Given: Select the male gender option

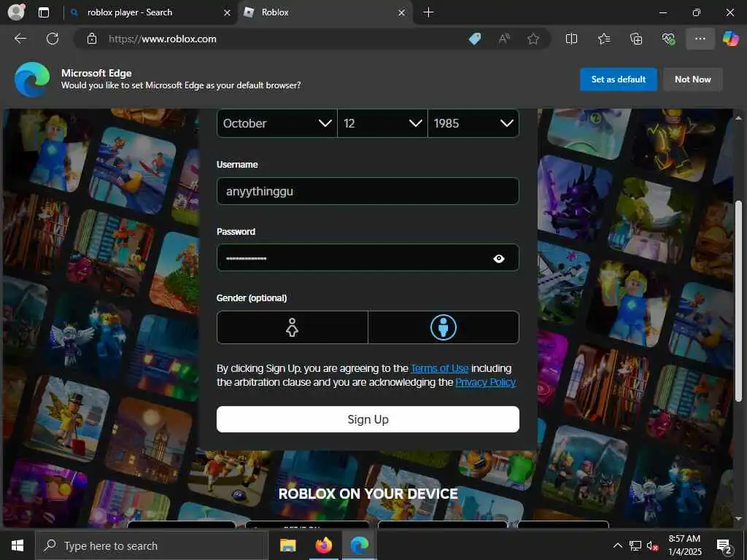Looking at the screenshot, I should 443,327.
